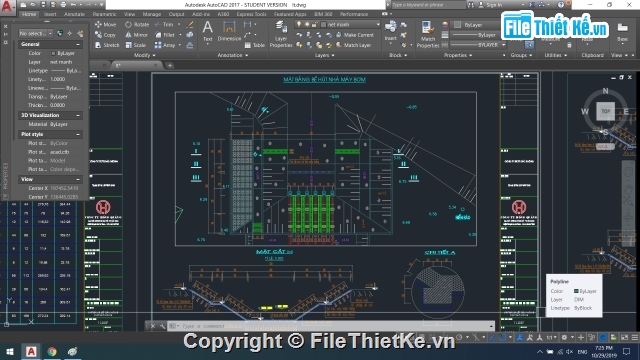Click the Select Objects icon in Properties palette
This screenshot has height=360, width=640.
[x=70, y=33]
